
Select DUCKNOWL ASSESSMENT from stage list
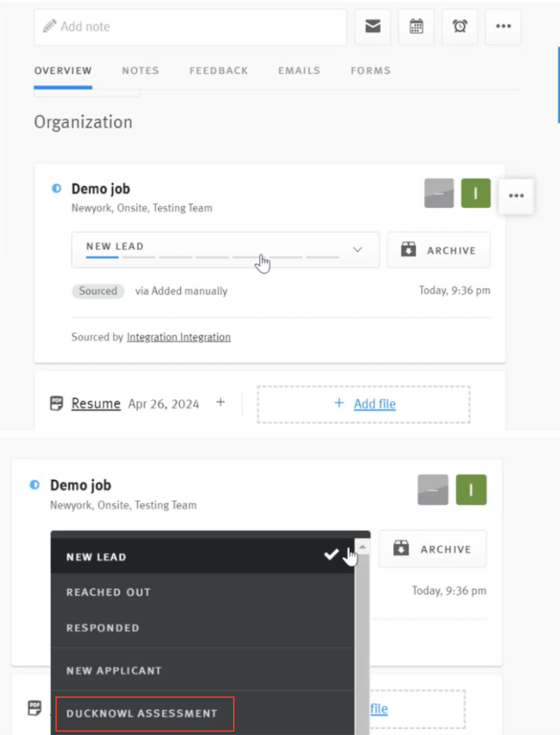pos(142,713)
